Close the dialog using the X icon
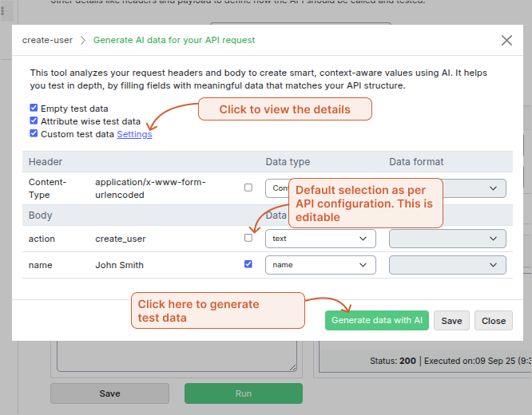Image resolution: width=532 pixels, height=415 pixels. 506,40
